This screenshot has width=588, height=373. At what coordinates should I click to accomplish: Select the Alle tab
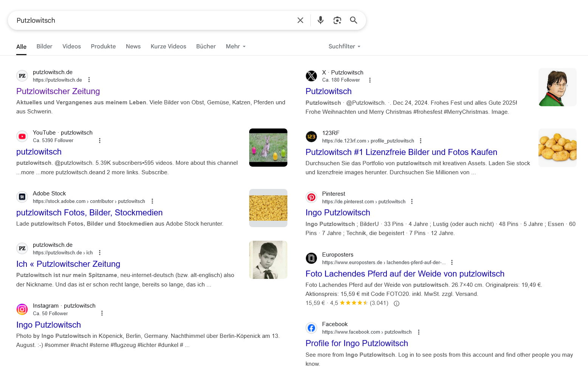[x=21, y=46]
